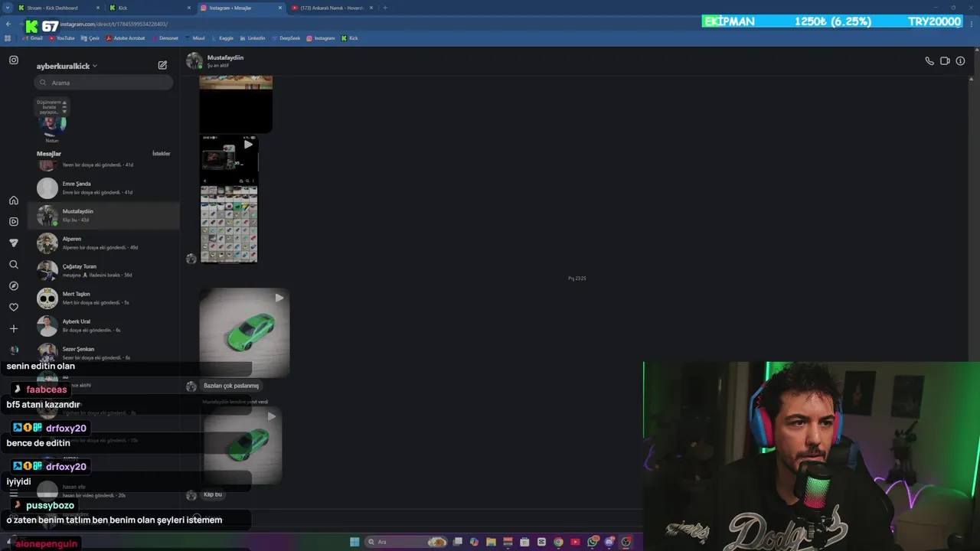Go back in the browser
Viewport: 980px width, 551px height.
(8, 24)
